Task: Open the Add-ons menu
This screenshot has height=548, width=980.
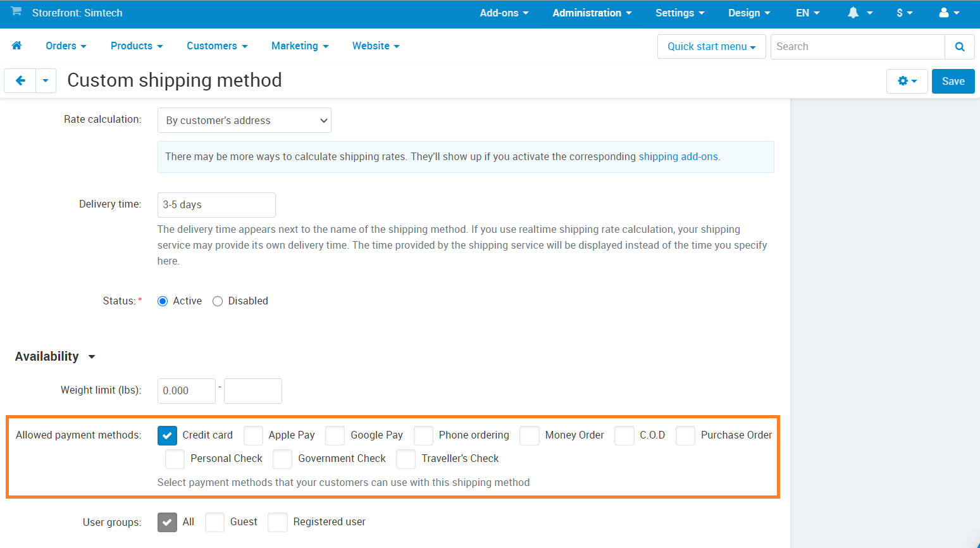Action: pos(504,13)
